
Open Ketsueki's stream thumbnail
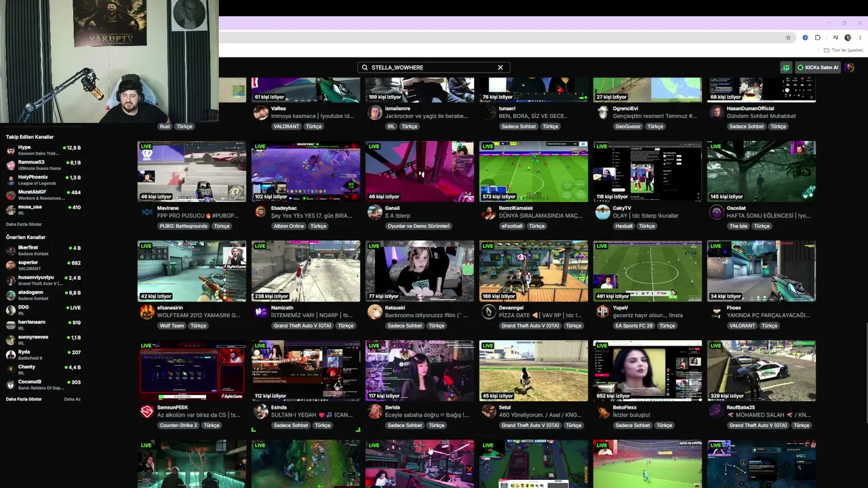coord(420,271)
